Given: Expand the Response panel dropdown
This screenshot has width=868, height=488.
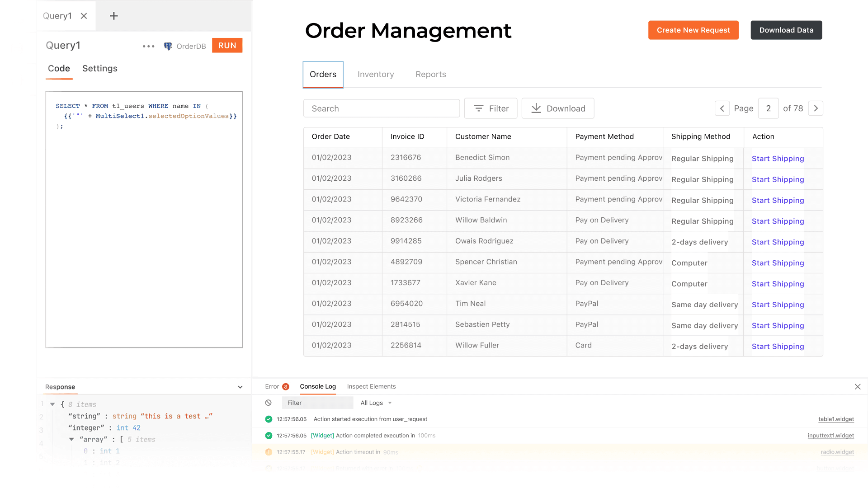Looking at the screenshot, I should 240,387.
